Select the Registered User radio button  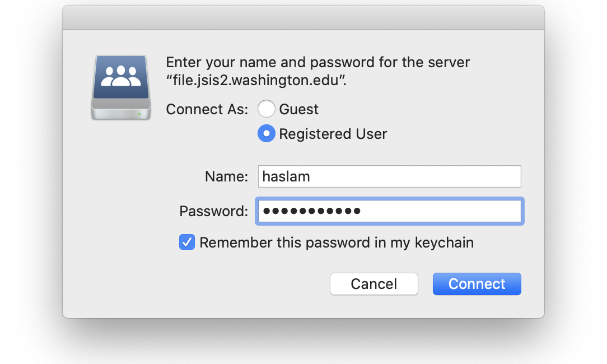coord(267,134)
